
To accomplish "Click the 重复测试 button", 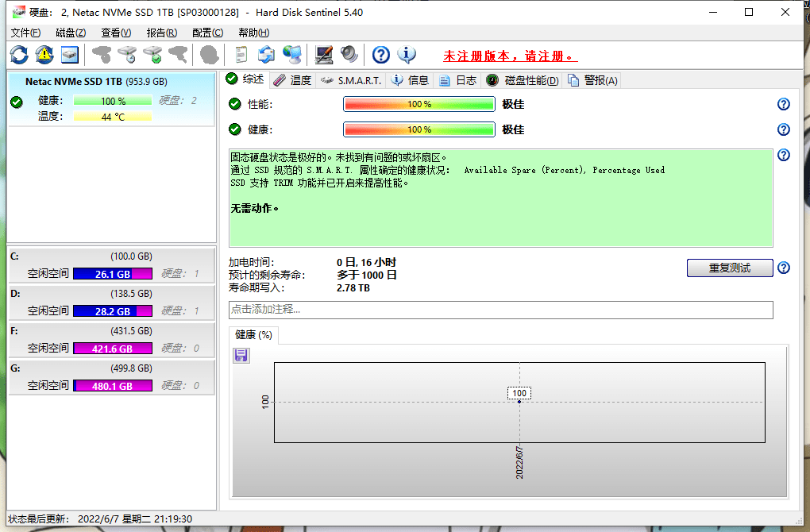I will coord(729,268).
